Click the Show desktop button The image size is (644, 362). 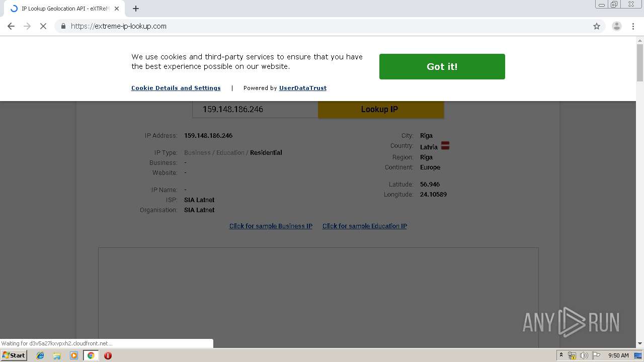[x=638, y=355]
